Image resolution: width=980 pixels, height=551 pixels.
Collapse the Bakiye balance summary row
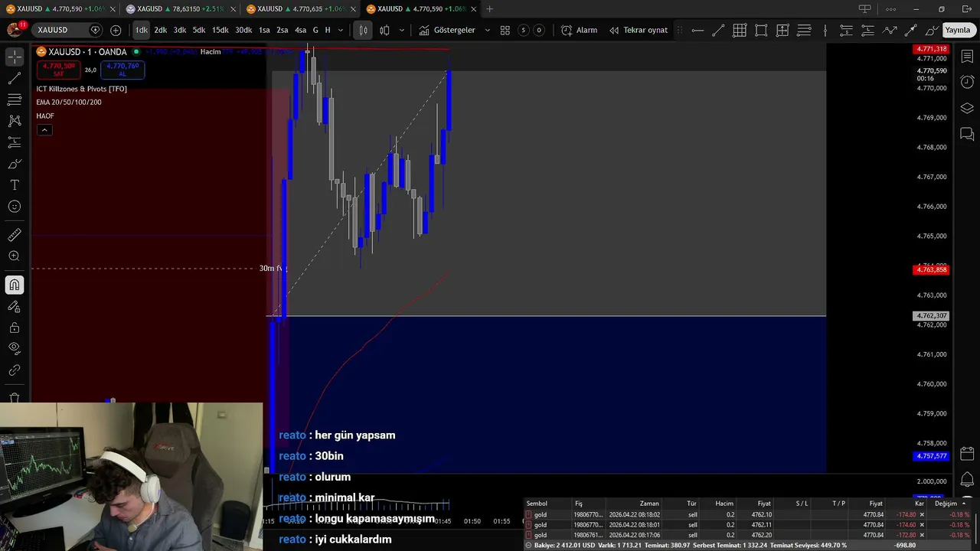[528, 546]
